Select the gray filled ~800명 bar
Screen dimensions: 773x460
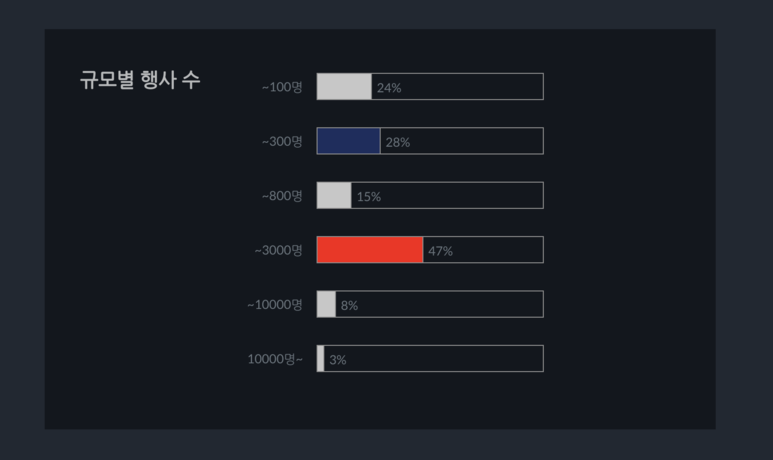(x=334, y=195)
